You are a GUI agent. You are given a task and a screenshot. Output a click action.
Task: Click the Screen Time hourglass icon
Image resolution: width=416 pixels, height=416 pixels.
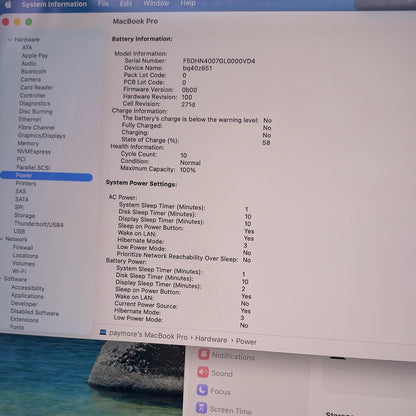click(x=201, y=407)
